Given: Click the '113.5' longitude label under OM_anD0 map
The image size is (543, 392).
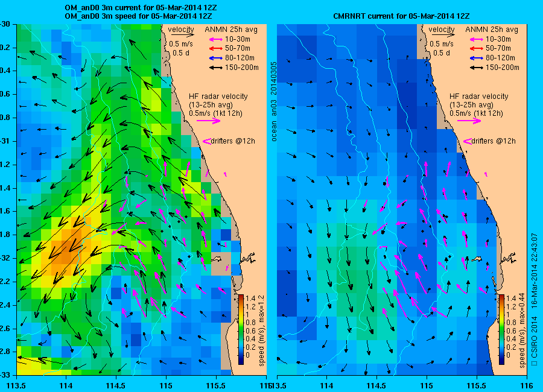Looking at the screenshot, I should (17, 385).
